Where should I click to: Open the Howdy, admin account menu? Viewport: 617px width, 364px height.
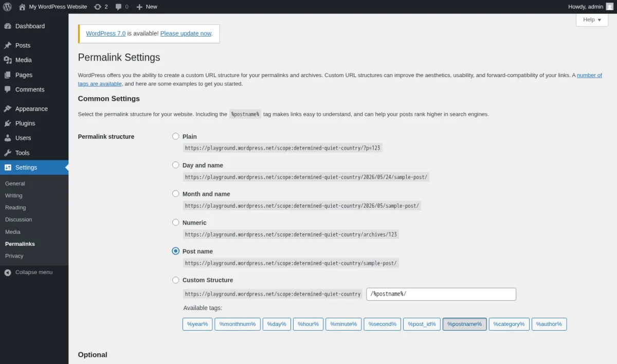pyautogui.click(x=591, y=7)
